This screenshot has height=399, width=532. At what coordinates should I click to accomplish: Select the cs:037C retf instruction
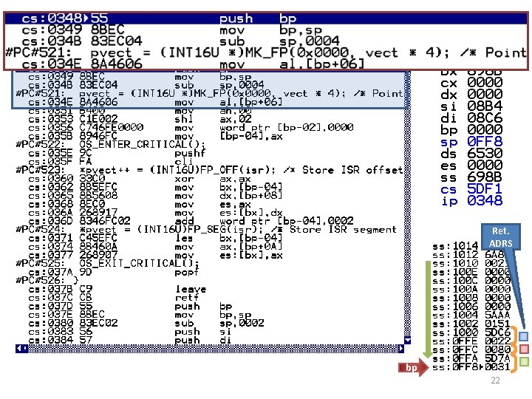click(x=114, y=298)
